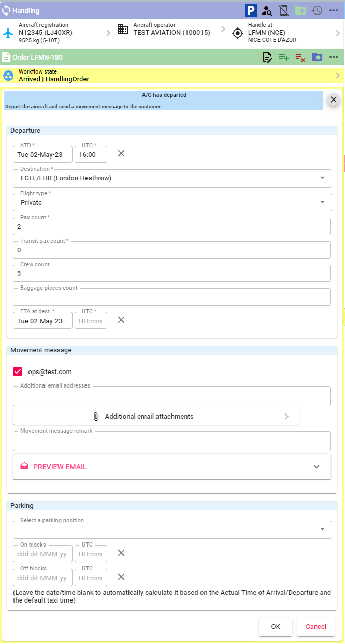Click the green add lines icon
Image resolution: width=345 pixels, height=644 pixels.
pyautogui.click(x=284, y=57)
